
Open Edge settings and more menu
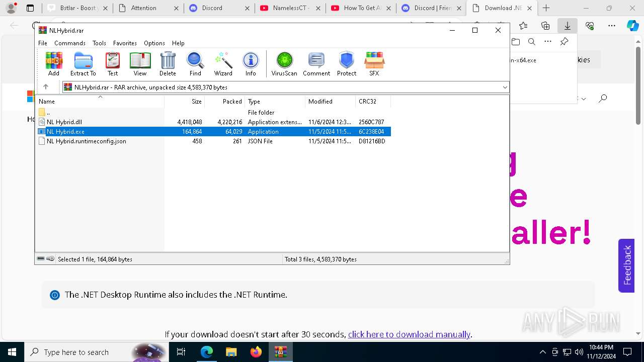pyautogui.click(x=612, y=26)
